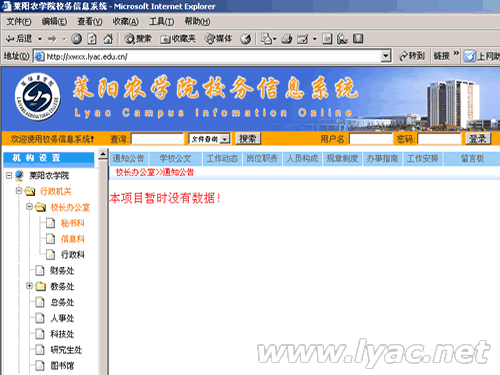Click the Print icon in toolbar
The image size is (500, 375).
pyautogui.click(x=286, y=39)
